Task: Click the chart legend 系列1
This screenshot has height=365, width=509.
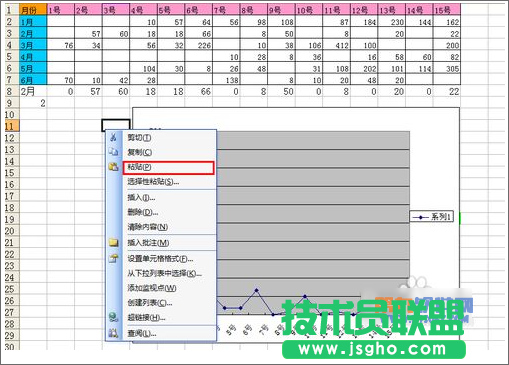Action: [432, 217]
